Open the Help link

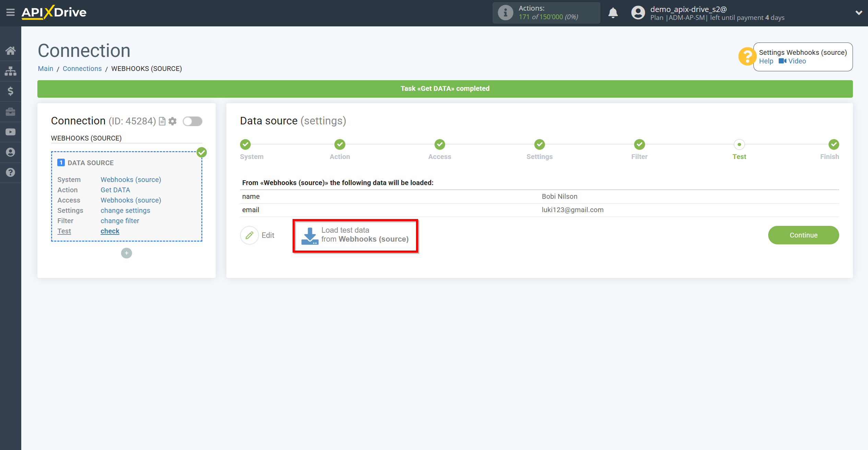(766, 61)
